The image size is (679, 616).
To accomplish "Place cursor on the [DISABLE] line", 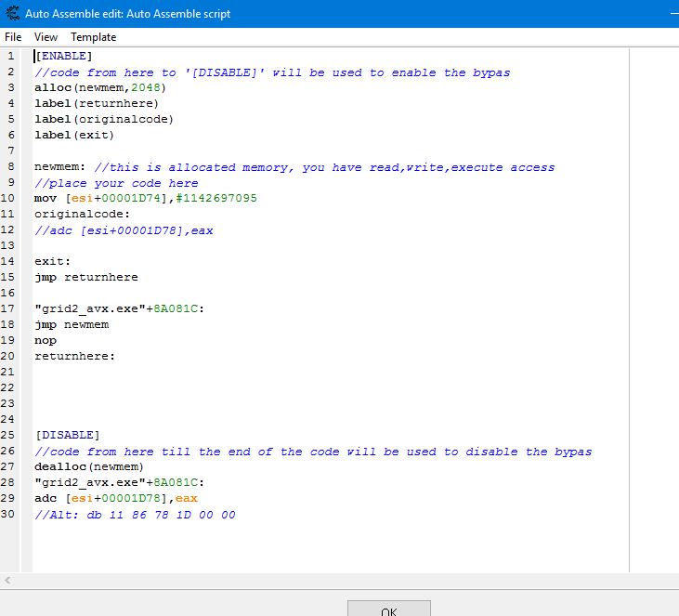I will (67, 435).
